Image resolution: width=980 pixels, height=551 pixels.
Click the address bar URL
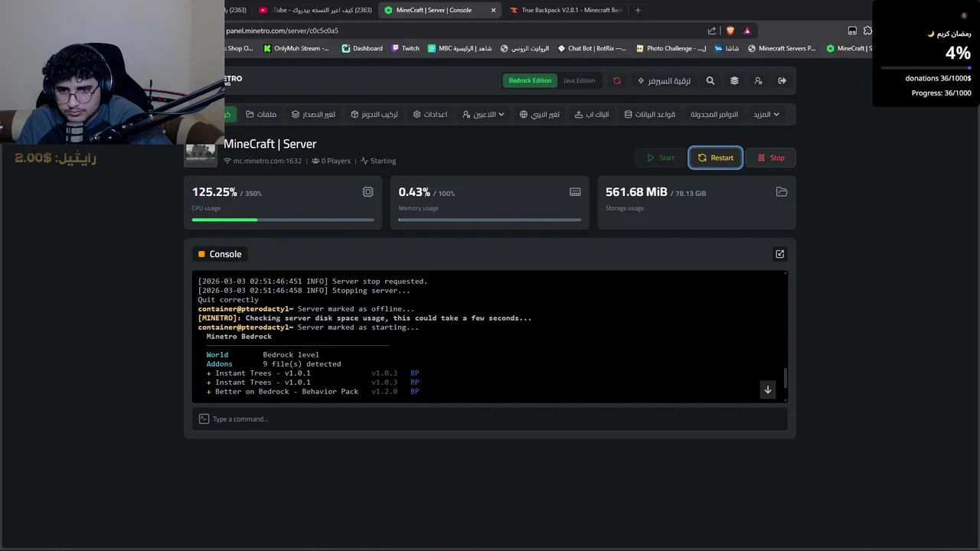tap(283, 31)
